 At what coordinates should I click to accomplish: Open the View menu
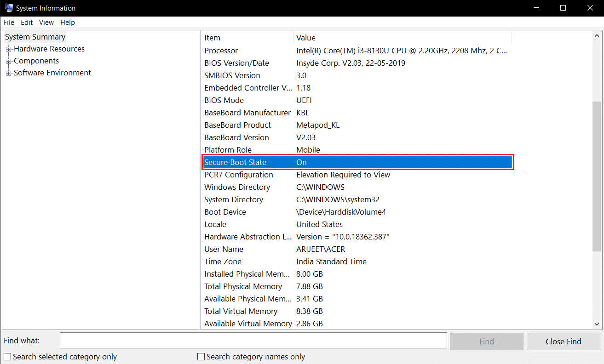46,22
